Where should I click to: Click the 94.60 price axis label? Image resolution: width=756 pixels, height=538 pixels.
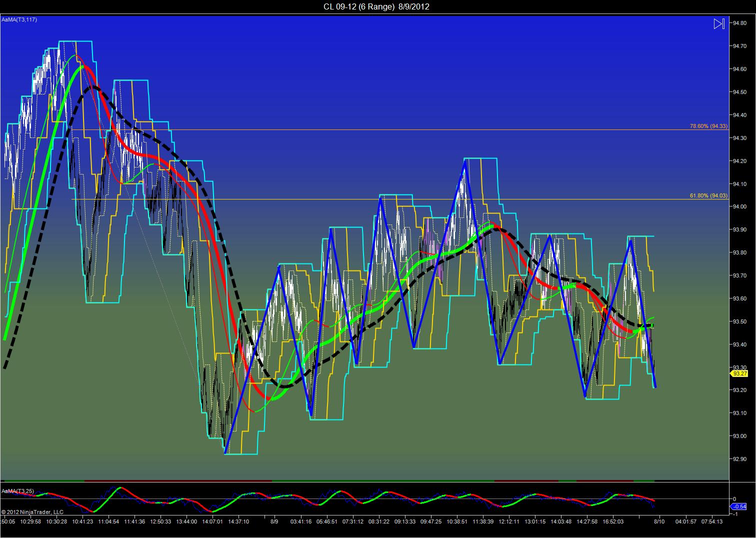tap(740, 69)
